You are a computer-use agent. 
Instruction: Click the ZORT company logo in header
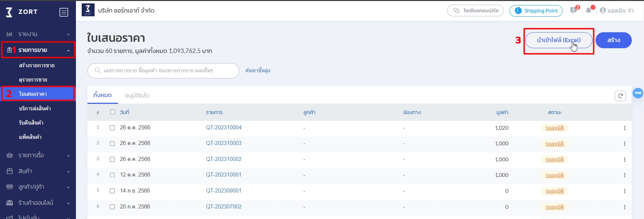tap(88, 10)
